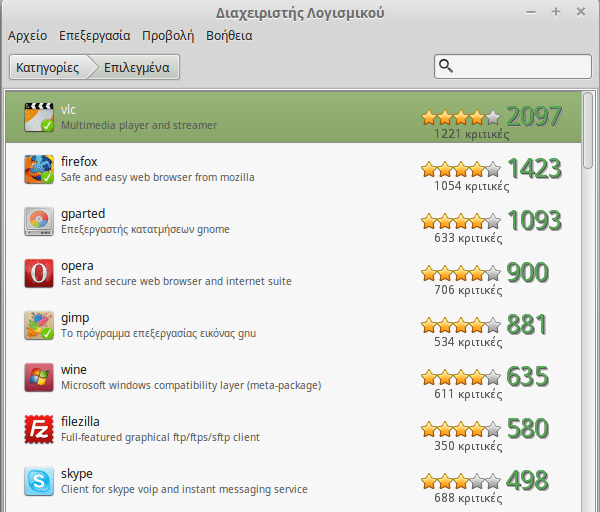Click score 2097 for vlc

point(535,116)
